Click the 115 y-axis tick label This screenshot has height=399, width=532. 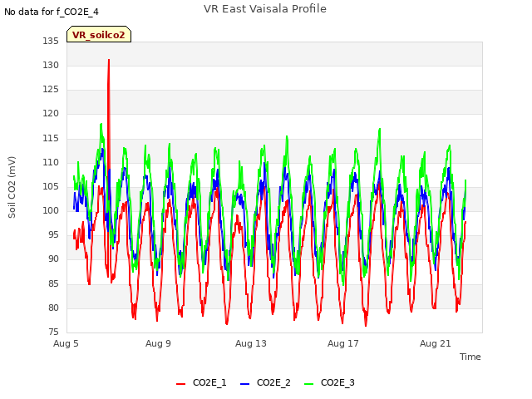(51, 138)
